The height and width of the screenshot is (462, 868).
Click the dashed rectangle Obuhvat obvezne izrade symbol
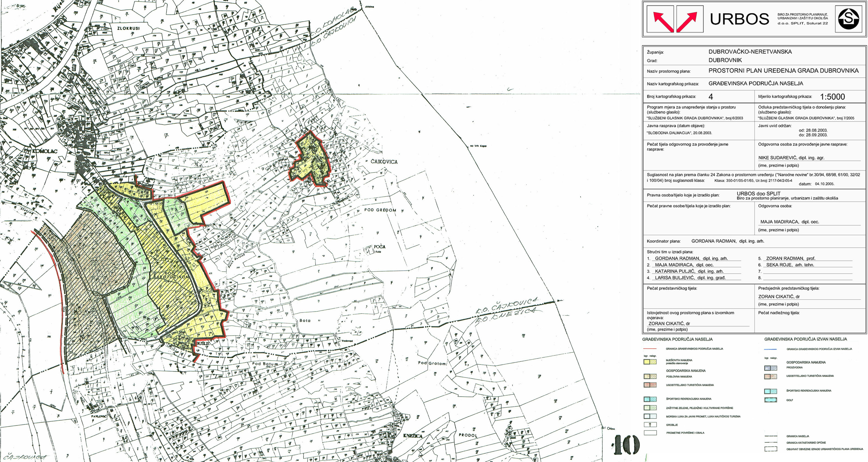(x=771, y=449)
